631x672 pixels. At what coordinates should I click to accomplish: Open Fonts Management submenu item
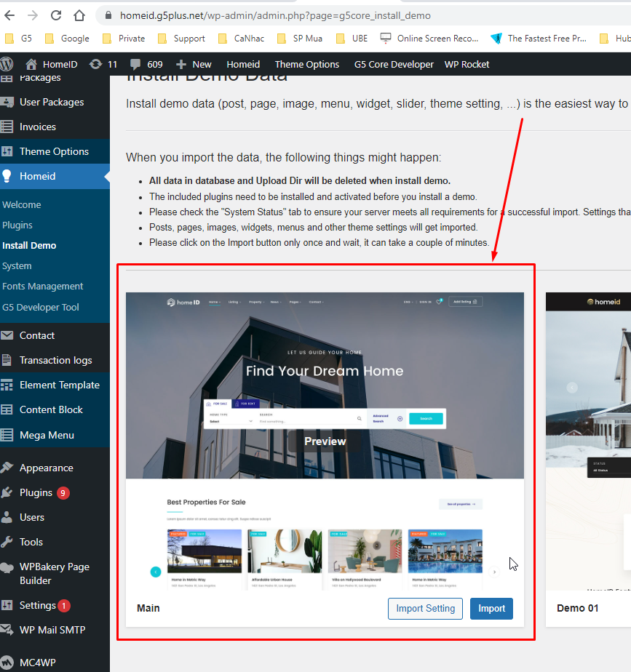[42, 287]
